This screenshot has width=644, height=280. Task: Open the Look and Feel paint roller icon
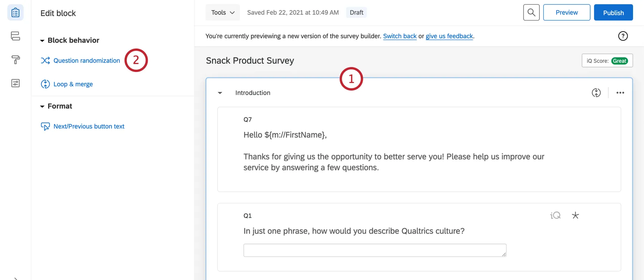pyautogui.click(x=16, y=59)
